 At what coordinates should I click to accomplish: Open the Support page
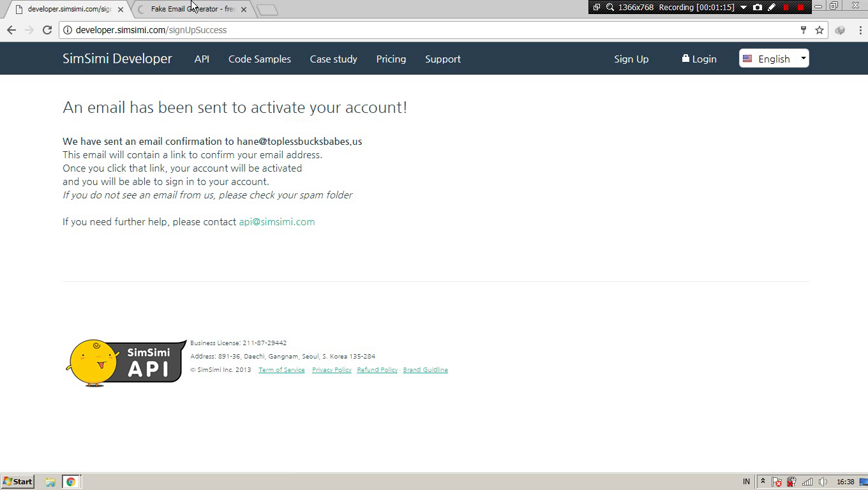pos(443,59)
